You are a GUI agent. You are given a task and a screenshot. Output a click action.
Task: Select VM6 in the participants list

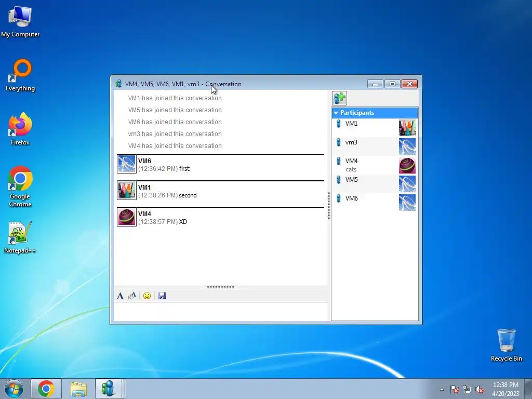click(x=375, y=202)
